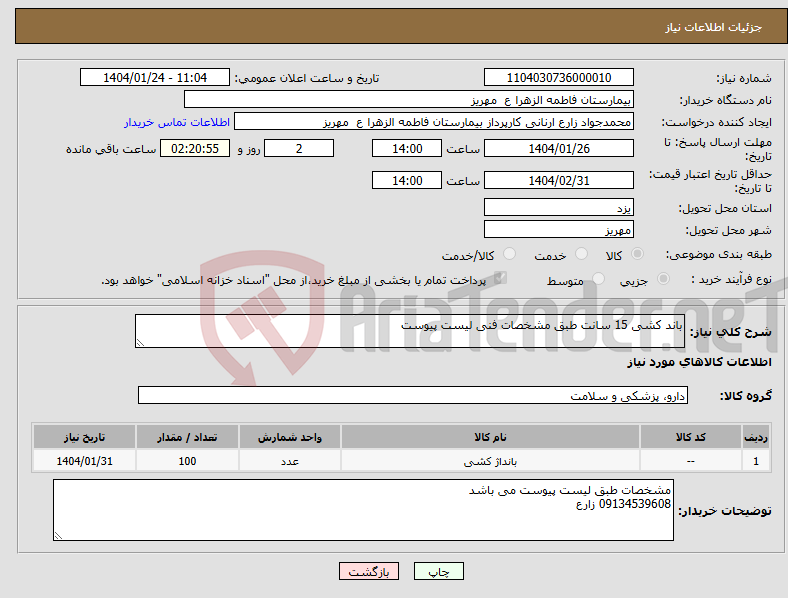Click the item code cell showing --

click(x=691, y=461)
